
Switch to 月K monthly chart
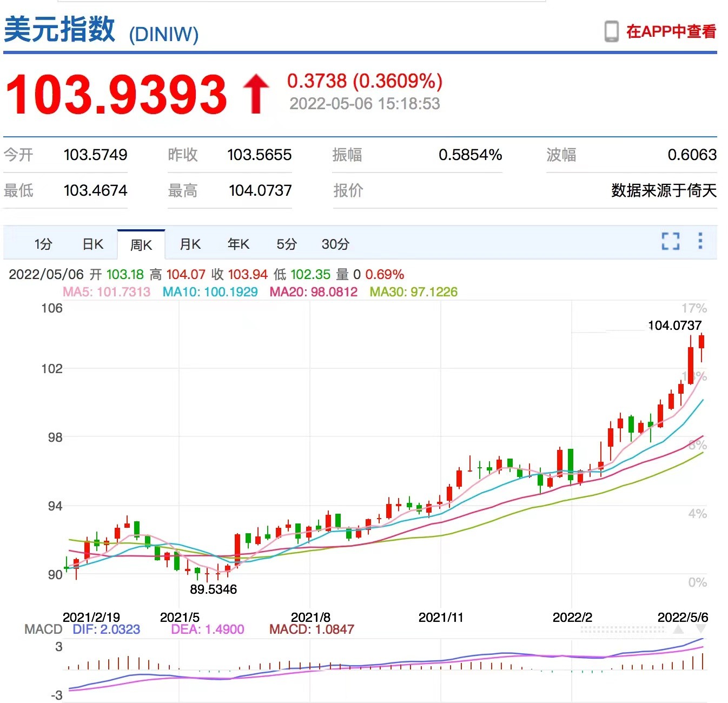pyautogui.click(x=190, y=244)
